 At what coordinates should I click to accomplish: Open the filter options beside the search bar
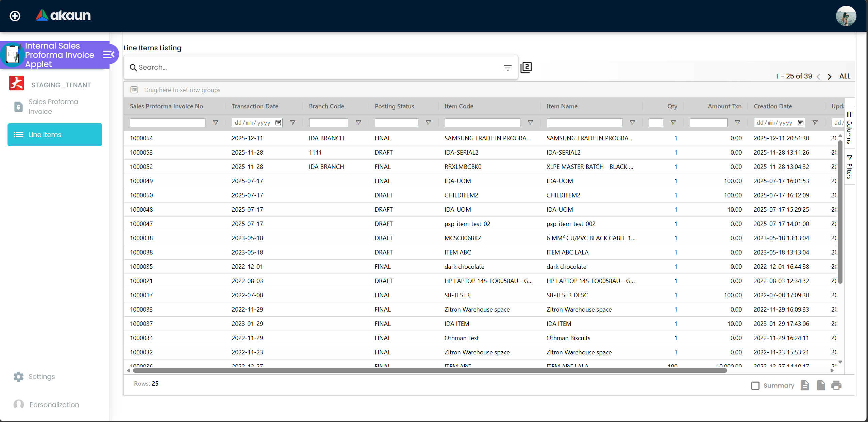[x=507, y=67]
